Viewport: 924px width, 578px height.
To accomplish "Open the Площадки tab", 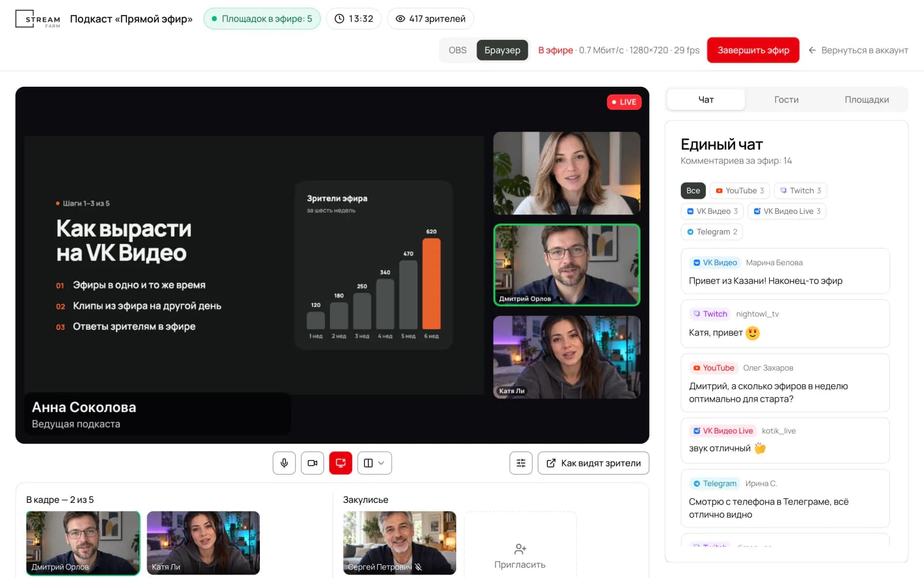I will [x=866, y=99].
